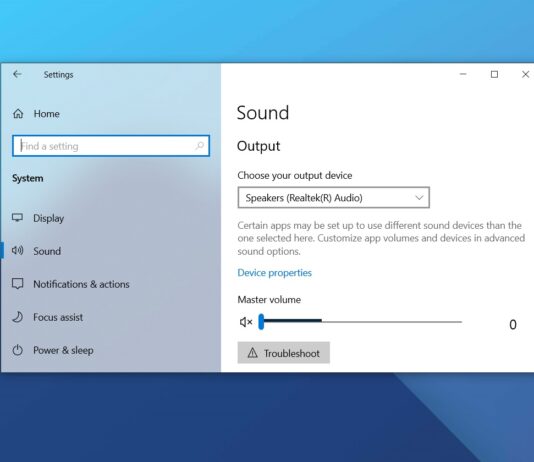Click the Master volume value 0
The height and width of the screenshot is (462, 534).
pyautogui.click(x=513, y=324)
